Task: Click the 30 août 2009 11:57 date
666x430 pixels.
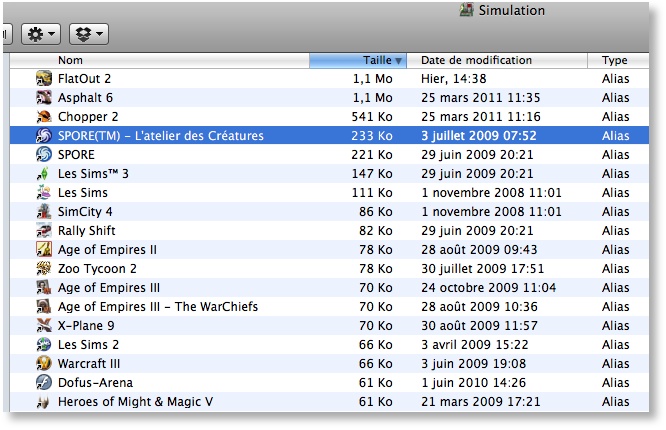Action: pyautogui.click(x=479, y=325)
